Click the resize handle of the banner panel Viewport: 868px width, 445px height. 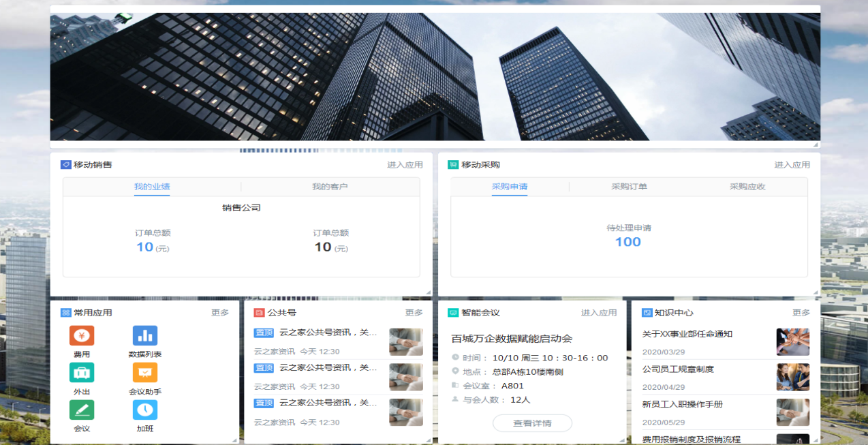pyautogui.click(x=816, y=144)
